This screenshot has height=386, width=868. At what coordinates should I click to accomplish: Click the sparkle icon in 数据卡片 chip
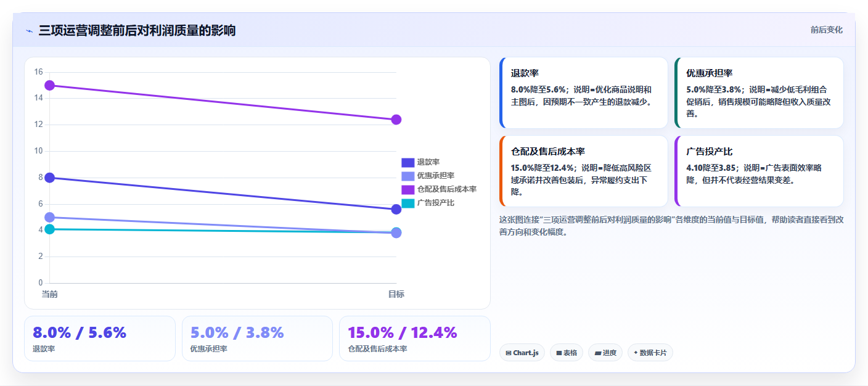pos(636,353)
